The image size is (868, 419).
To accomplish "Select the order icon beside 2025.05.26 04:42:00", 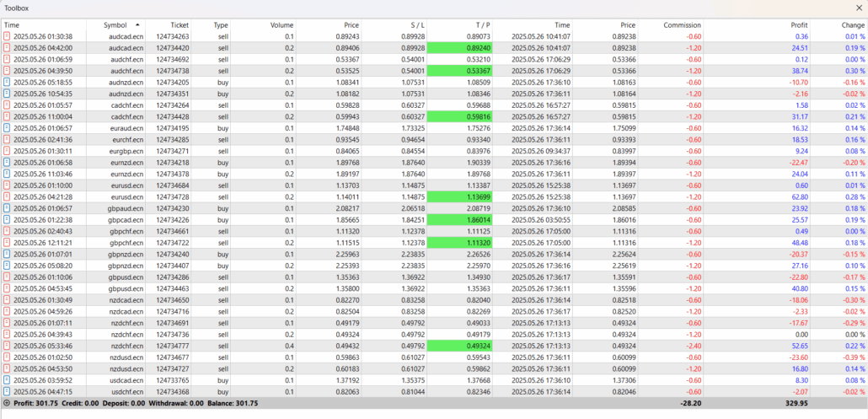I will click(x=7, y=48).
